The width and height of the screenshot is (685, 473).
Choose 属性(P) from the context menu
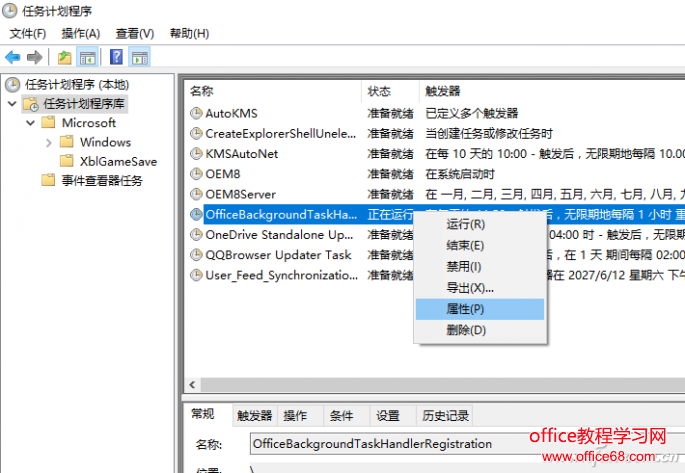click(480, 309)
